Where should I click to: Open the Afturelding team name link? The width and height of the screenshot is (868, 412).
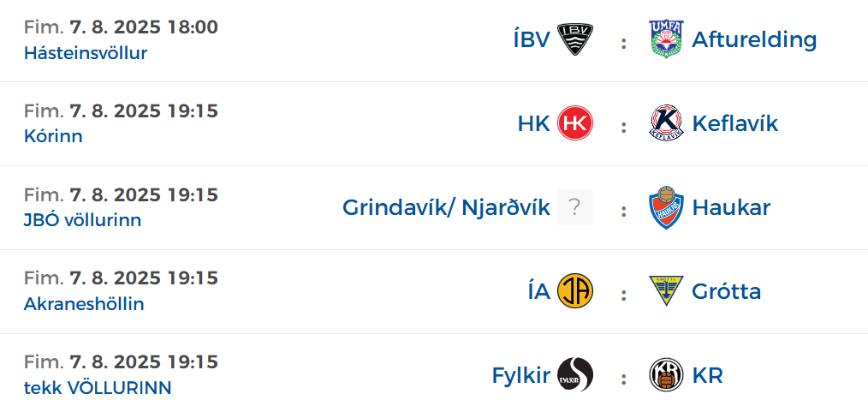pos(754,40)
